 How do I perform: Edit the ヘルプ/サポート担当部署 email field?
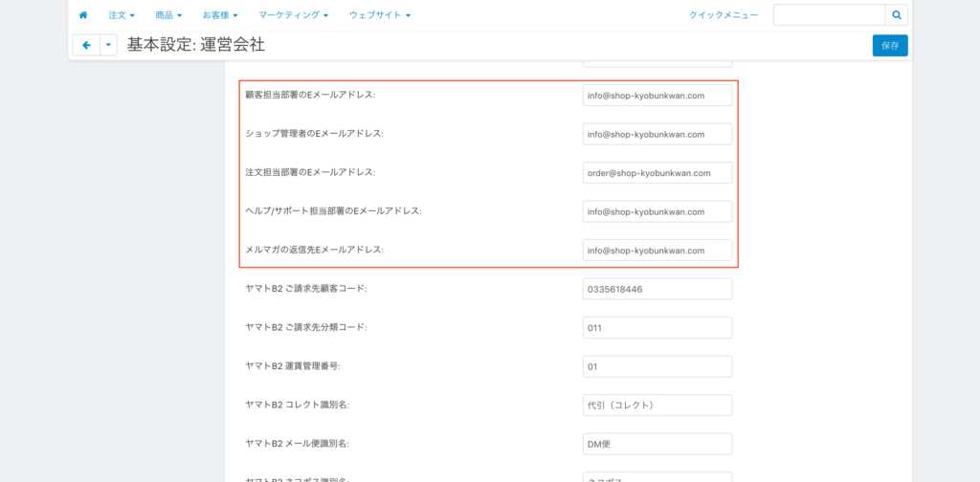point(657,211)
